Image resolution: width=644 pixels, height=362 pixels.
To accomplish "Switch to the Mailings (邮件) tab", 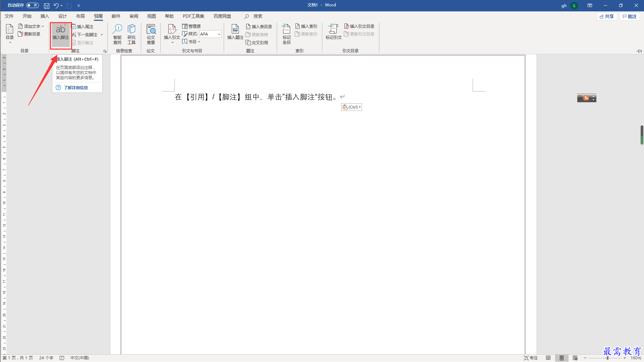I will coord(116,16).
